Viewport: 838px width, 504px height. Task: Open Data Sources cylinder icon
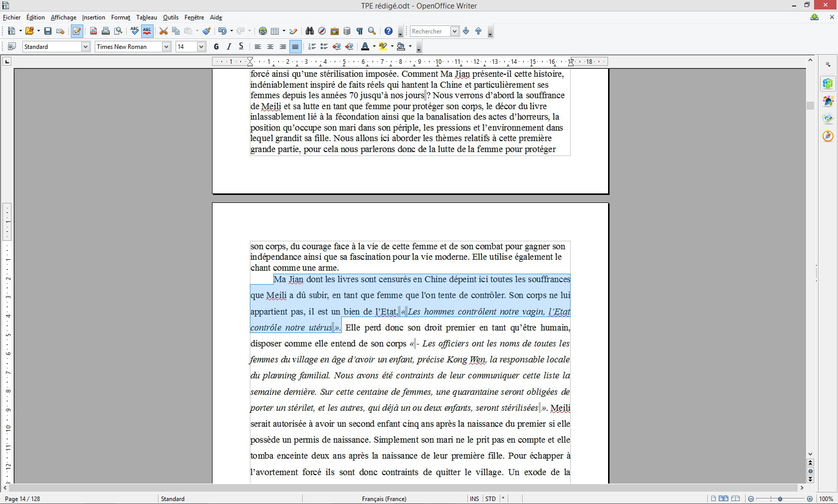(x=347, y=31)
